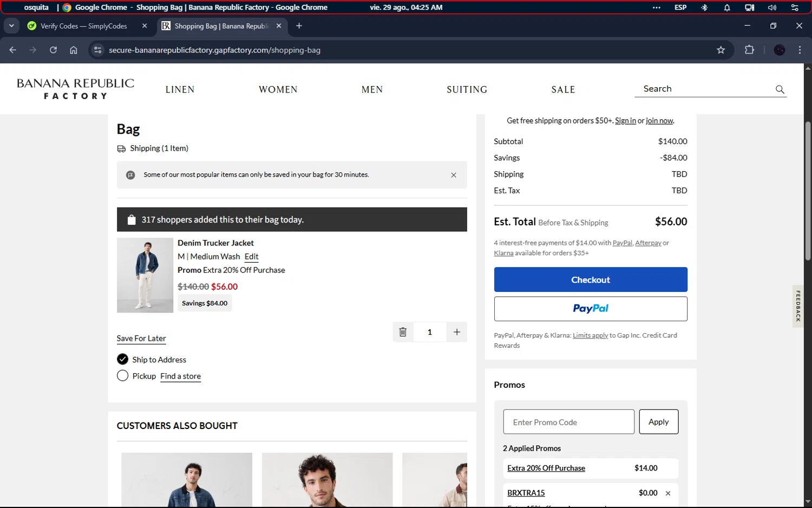Expand the tab search dropdown

coord(11,25)
